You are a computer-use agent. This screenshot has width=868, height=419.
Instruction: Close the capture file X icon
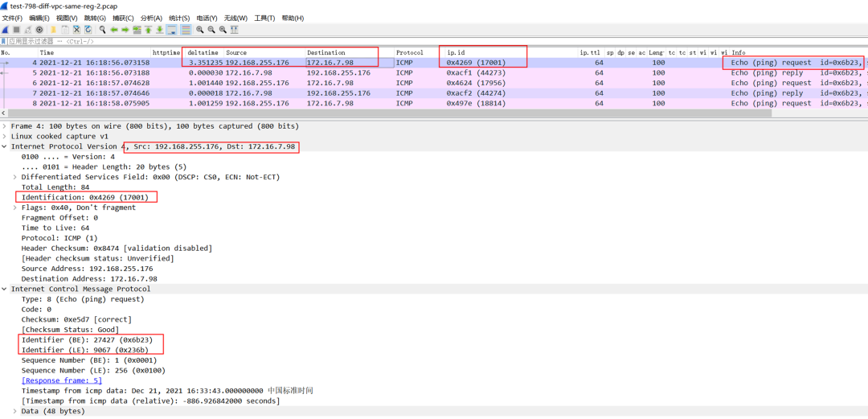click(76, 30)
